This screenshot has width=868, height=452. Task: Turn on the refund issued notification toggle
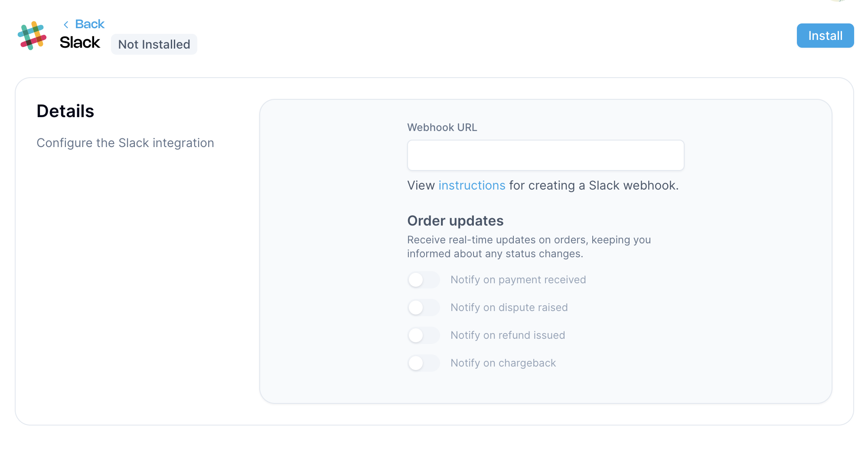(424, 335)
